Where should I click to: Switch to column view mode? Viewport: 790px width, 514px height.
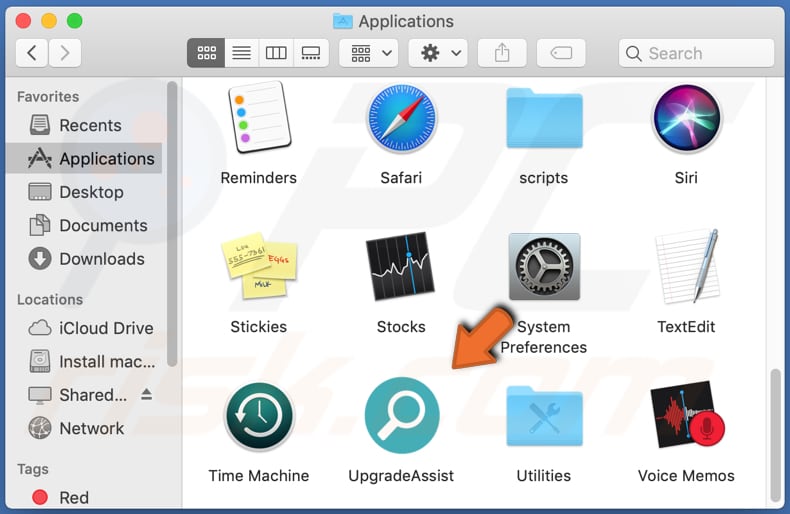pos(276,53)
